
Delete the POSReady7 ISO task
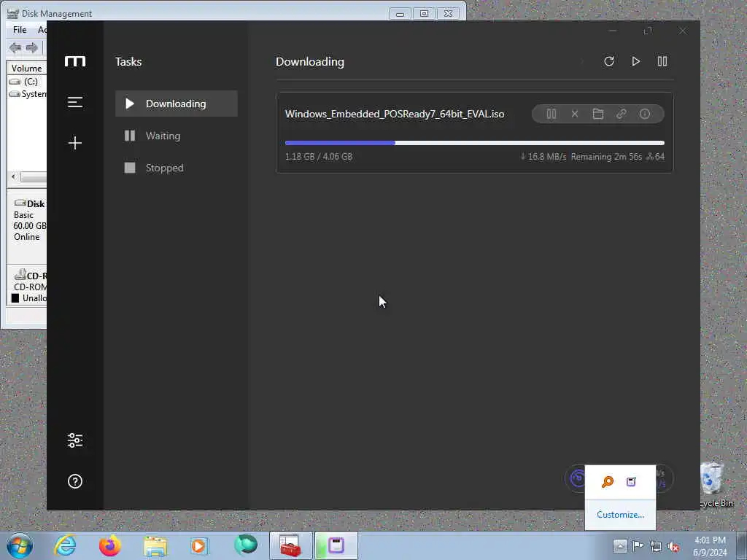point(575,114)
